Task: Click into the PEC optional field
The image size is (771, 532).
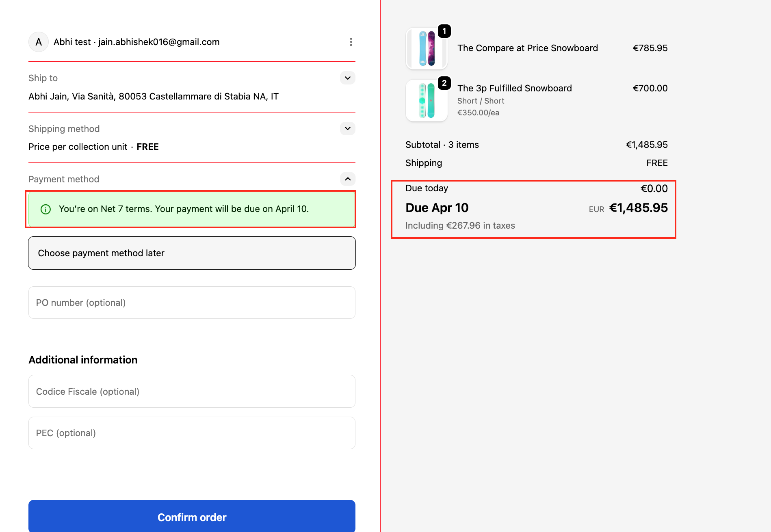Action: pyautogui.click(x=192, y=433)
